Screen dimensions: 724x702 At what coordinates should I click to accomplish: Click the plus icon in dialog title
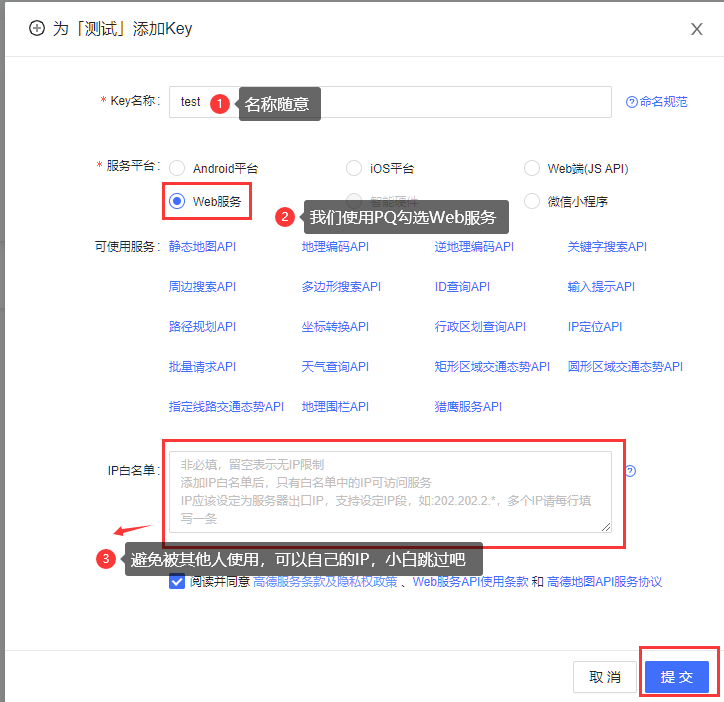[x=37, y=29]
